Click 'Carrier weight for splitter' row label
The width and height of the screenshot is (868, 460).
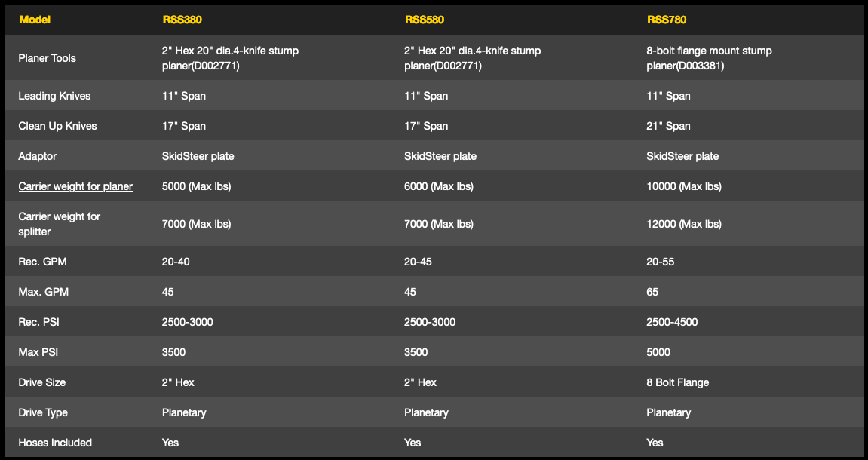(x=60, y=224)
